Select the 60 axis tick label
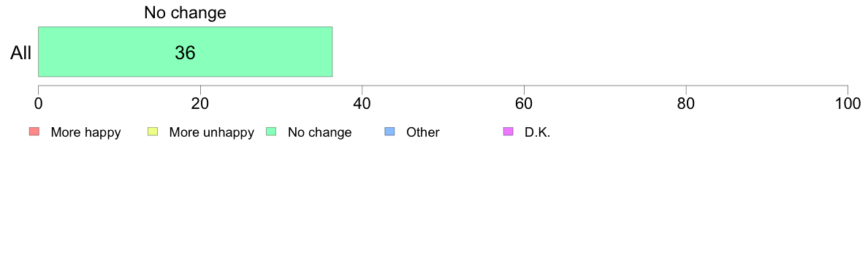This screenshot has width=868, height=269. click(524, 102)
